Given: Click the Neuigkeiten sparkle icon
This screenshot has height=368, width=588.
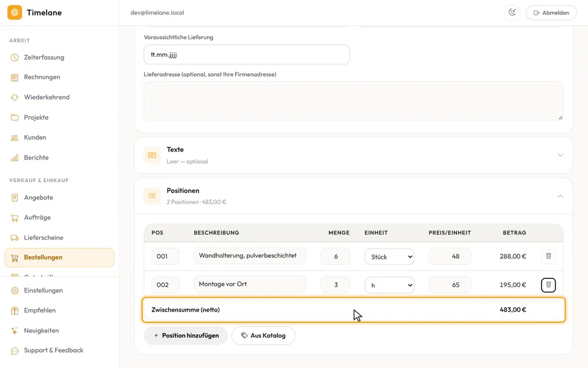Looking at the screenshot, I should (15, 331).
